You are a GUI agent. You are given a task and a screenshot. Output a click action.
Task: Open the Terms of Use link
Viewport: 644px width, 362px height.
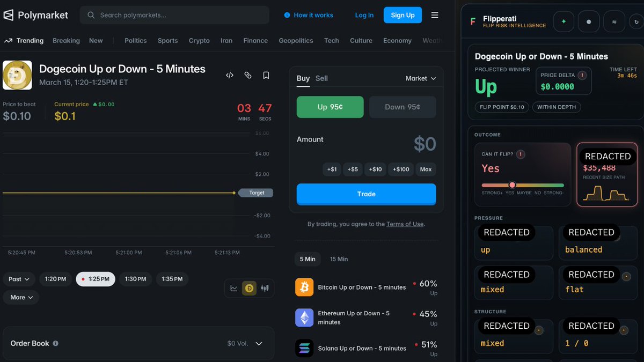pyautogui.click(x=405, y=224)
